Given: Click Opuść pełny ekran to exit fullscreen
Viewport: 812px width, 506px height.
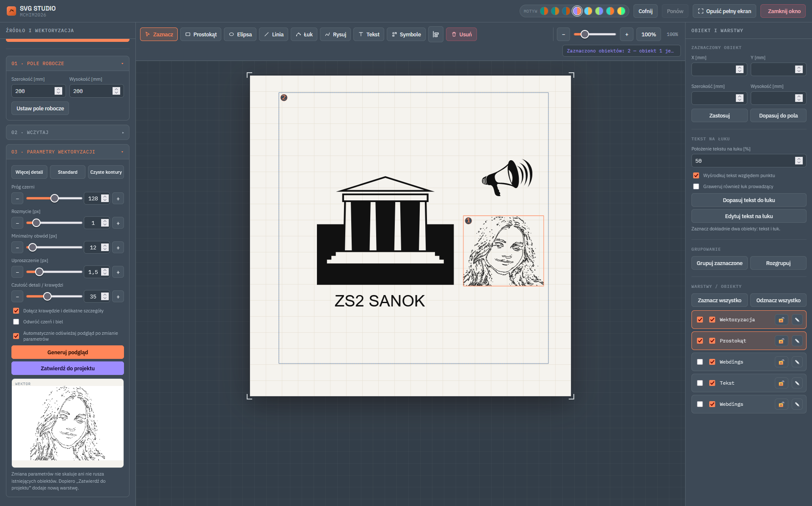Looking at the screenshot, I should click(x=724, y=11).
